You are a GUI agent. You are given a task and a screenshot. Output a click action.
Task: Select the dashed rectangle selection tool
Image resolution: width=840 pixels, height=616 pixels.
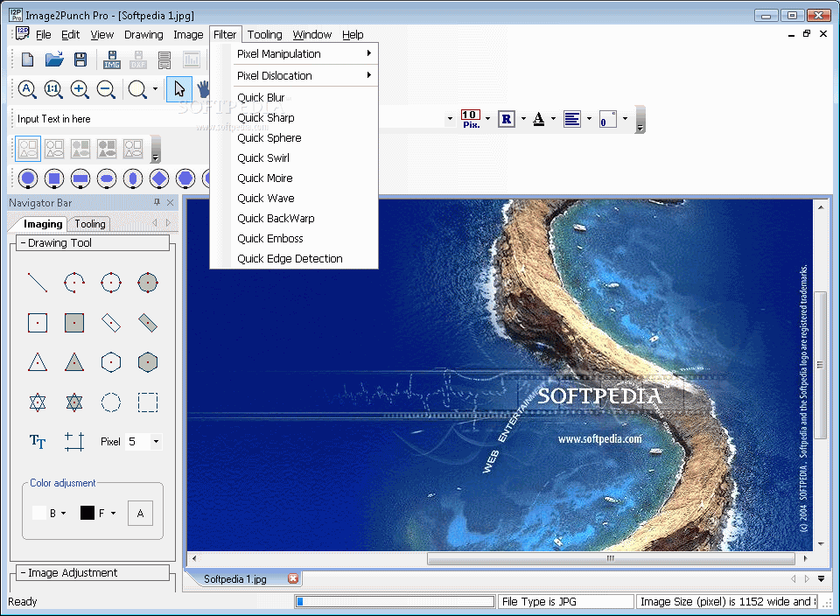click(147, 402)
